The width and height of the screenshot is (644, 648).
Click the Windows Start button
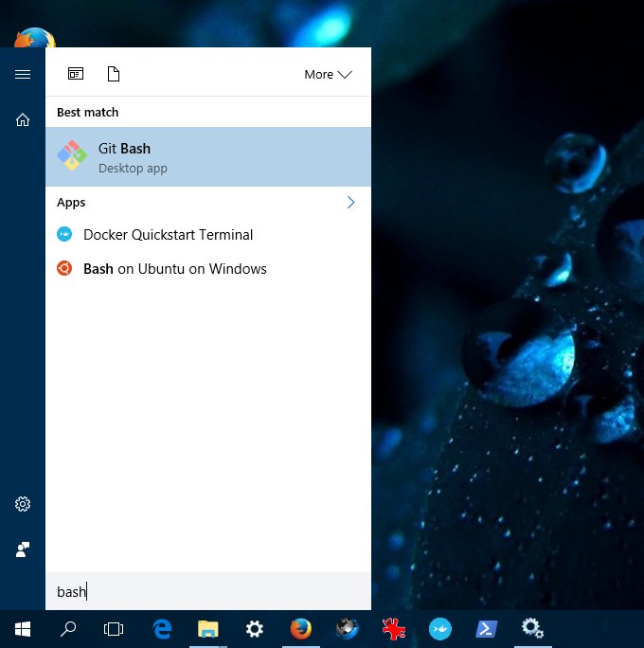(23, 629)
